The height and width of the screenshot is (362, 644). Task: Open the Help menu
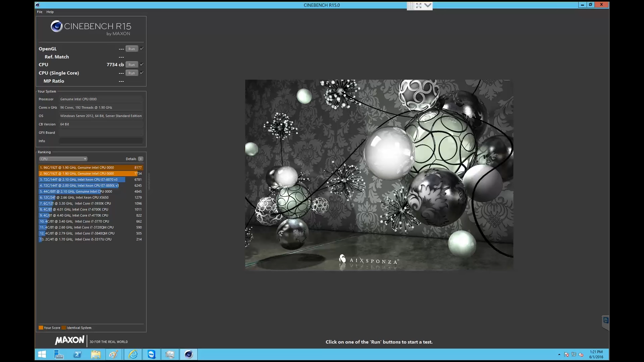click(50, 12)
